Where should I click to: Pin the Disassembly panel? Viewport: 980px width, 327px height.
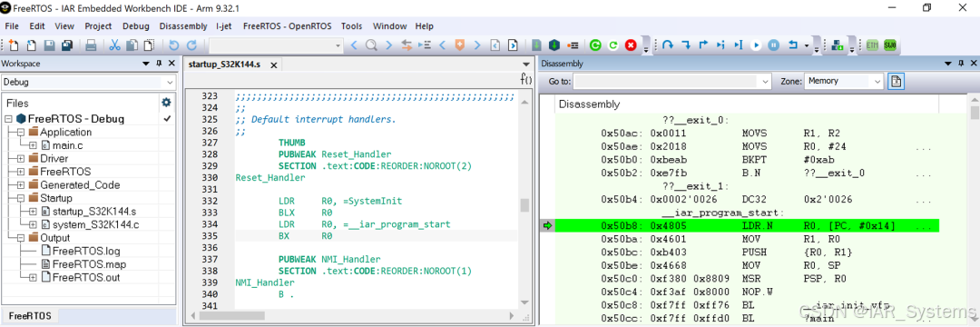click(961, 64)
